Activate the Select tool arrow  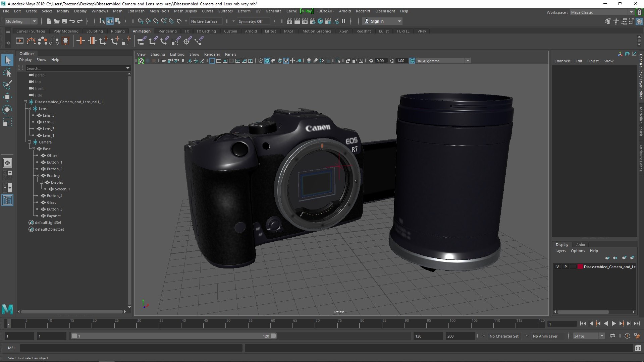7,60
